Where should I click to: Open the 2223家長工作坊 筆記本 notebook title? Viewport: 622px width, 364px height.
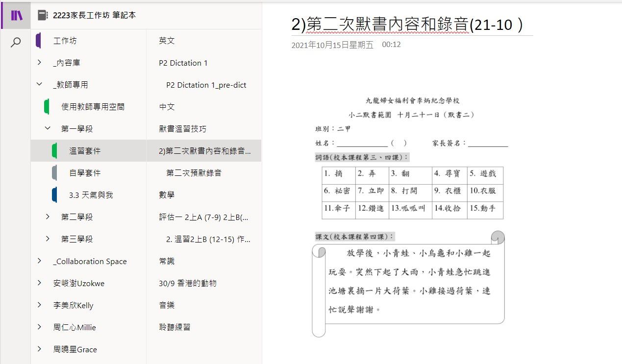tap(95, 15)
